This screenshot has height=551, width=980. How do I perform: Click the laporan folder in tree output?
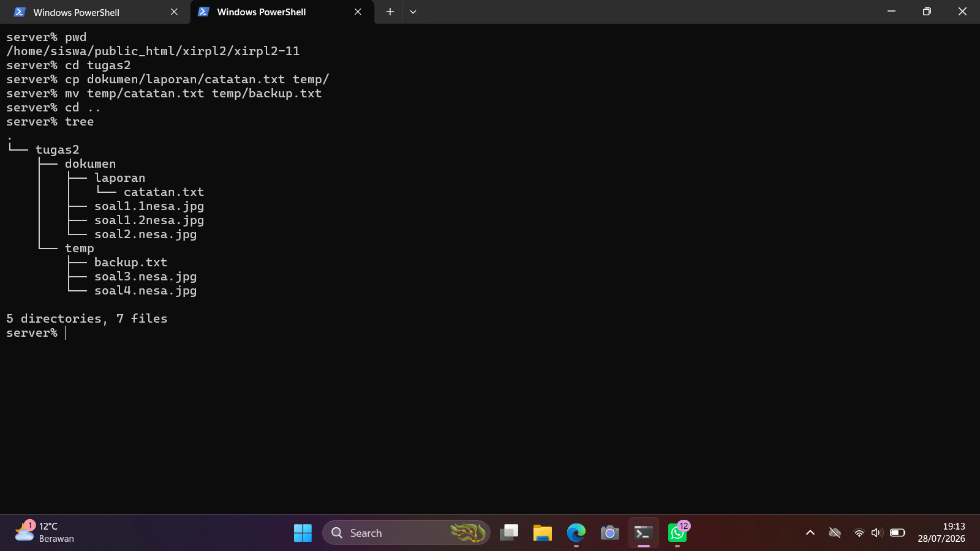pos(120,178)
